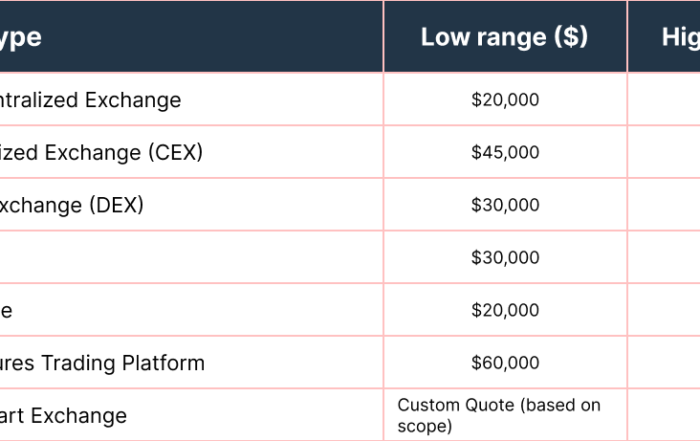Click the cut-off "High" column header
The image size is (700, 441).
point(680,37)
